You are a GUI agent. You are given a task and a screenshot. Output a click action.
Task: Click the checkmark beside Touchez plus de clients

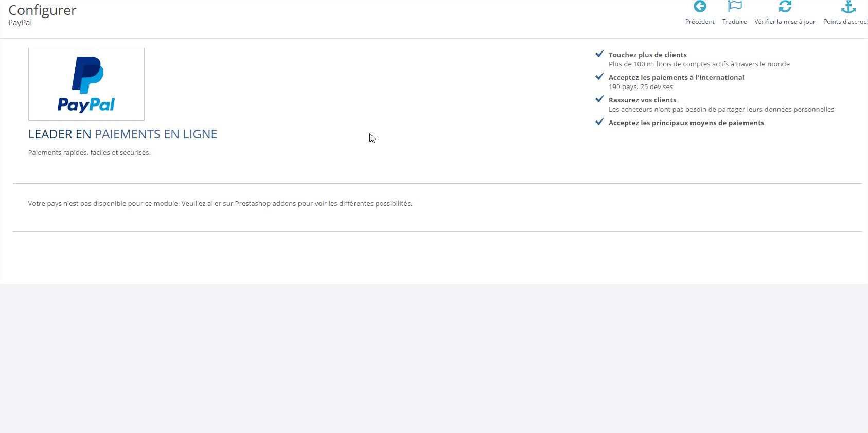(599, 54)
